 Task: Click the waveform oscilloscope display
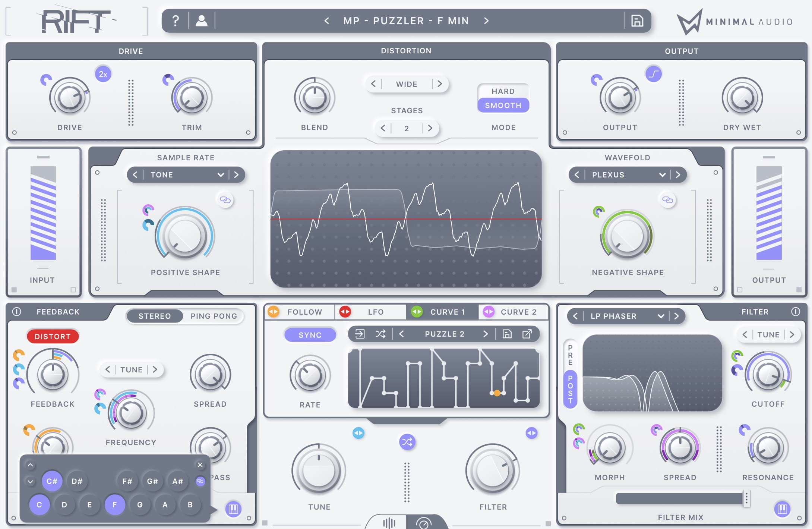tap(406, 219)
